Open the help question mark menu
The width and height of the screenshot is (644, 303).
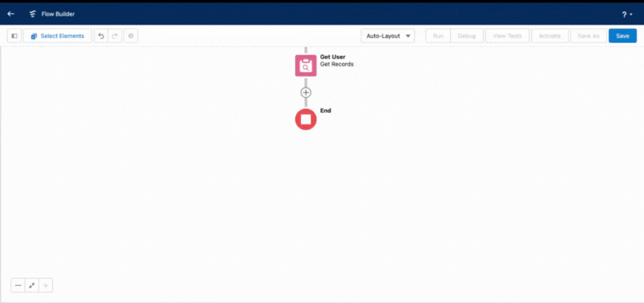(625, 14)
